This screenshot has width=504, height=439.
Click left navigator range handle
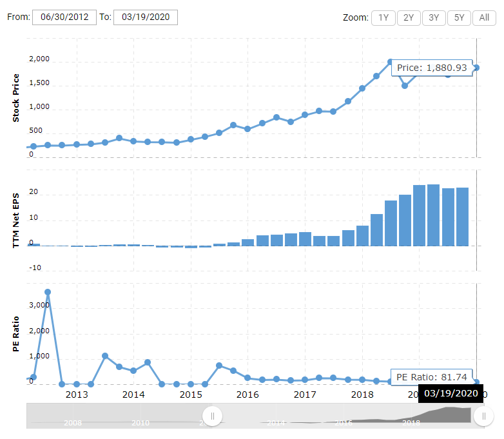[x=212, y=416]
